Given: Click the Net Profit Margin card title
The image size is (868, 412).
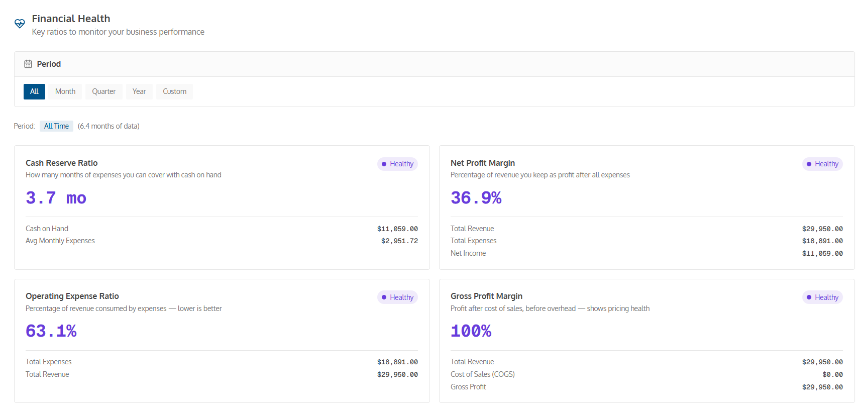Looking at the screenshot, I should (483, 163).
